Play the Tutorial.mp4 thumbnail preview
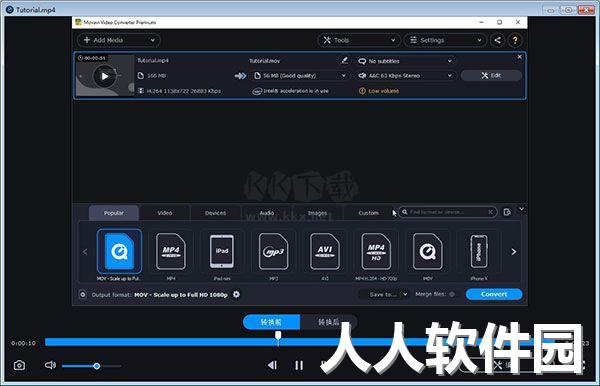 pos(104,76)
